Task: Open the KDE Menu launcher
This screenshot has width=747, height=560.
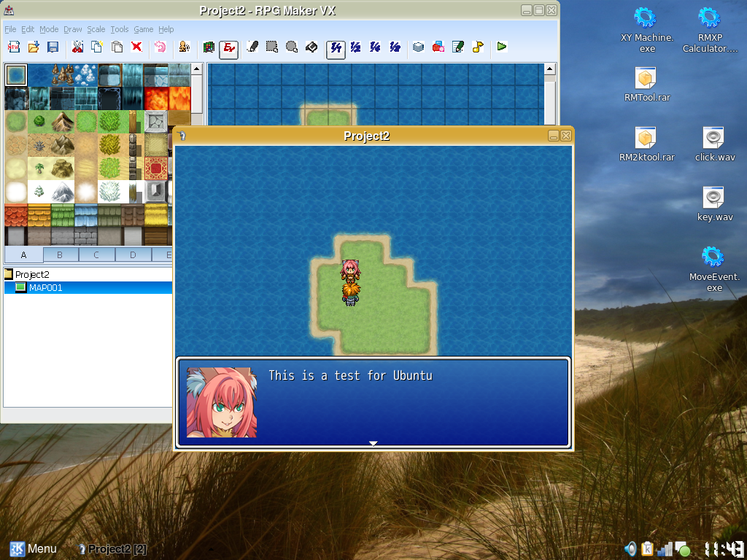Action: click(x=33, y=548)
